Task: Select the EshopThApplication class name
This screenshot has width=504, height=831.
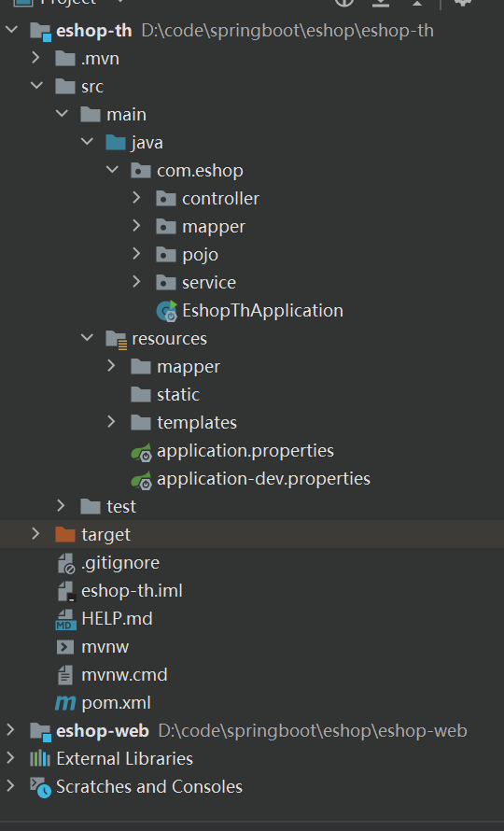Action: coord(262,311)
